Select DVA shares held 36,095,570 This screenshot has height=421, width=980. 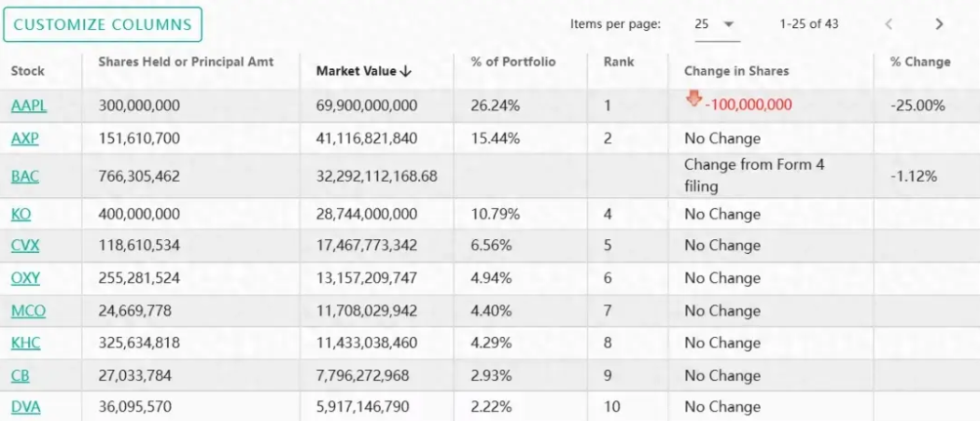[x=134, y=407]
